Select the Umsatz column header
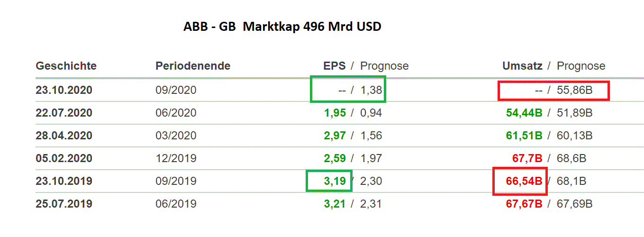 [x=522, y=66]
